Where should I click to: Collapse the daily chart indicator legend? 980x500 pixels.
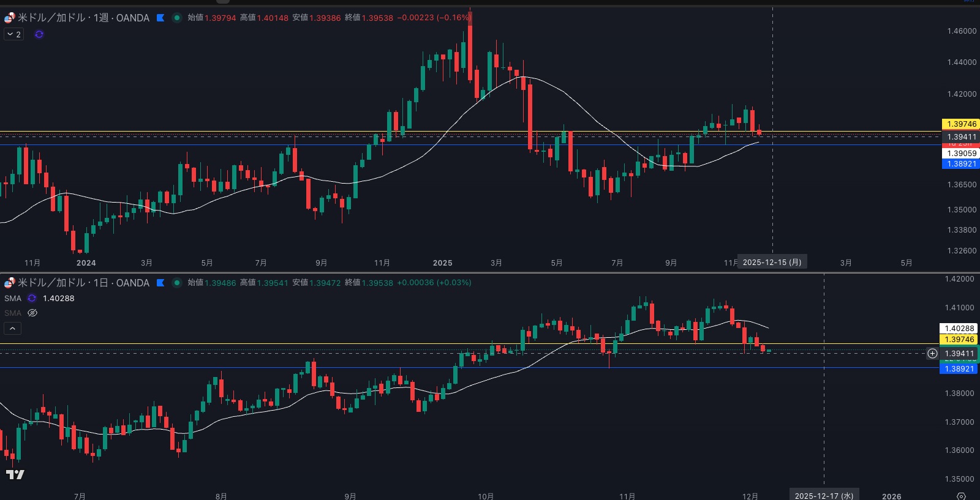coord(12,329)
